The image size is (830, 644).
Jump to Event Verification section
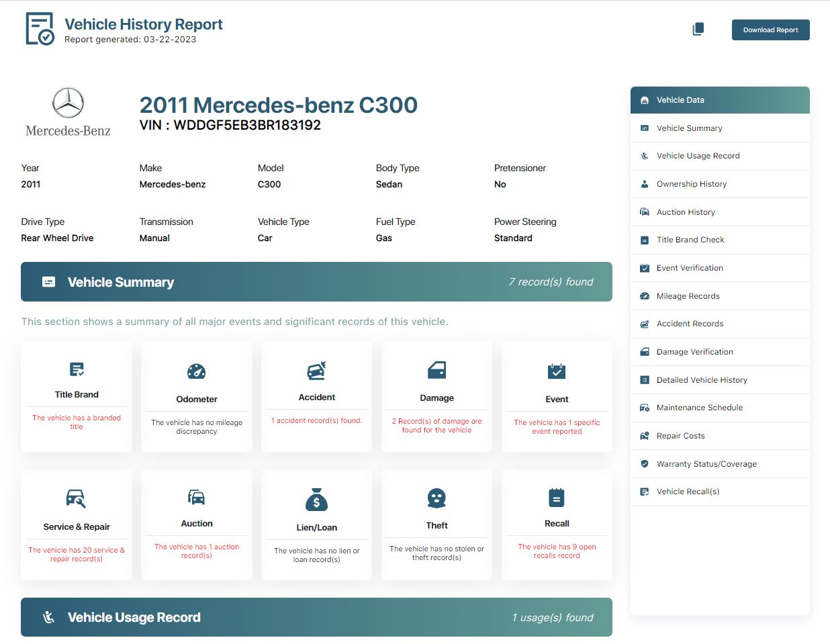coord(720,268)
